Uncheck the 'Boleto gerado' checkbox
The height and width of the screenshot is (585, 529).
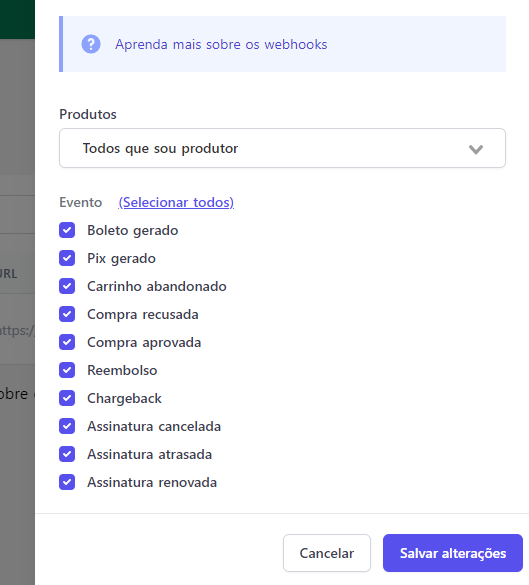(x=67, y=230)
